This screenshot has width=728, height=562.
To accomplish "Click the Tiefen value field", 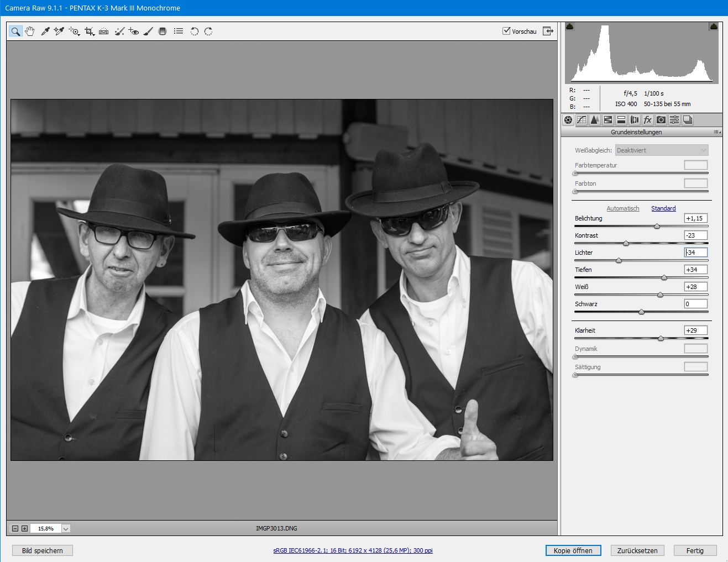I will 696,270.
